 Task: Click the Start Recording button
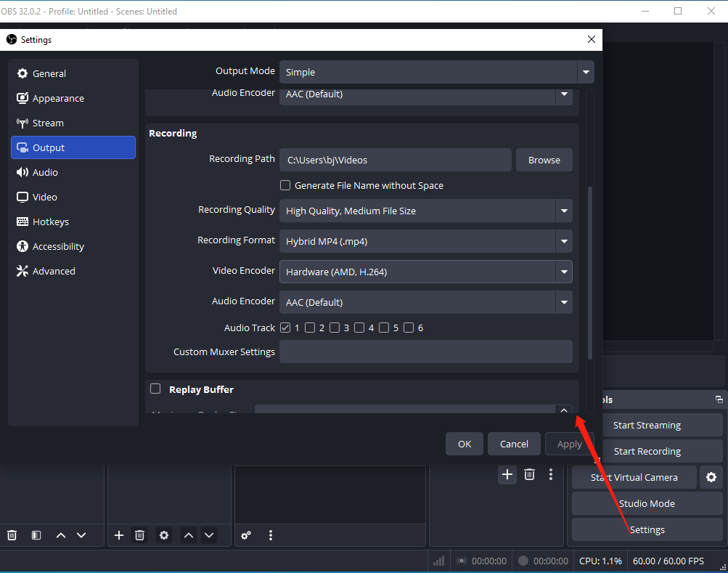tap(646, 451)
